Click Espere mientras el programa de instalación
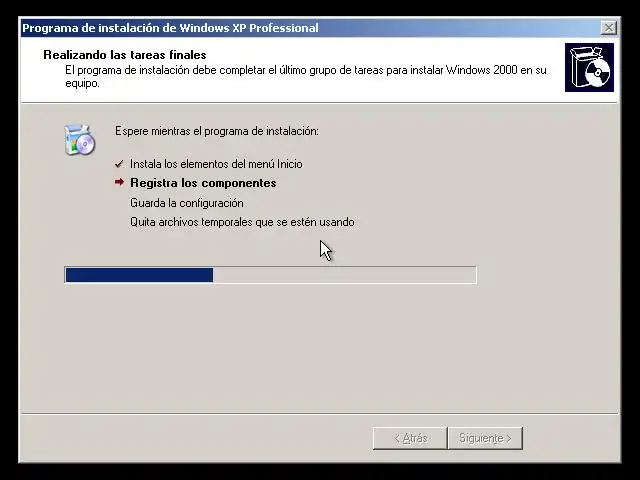This screenshot has height=480, width=640. [x=217, y=131]
